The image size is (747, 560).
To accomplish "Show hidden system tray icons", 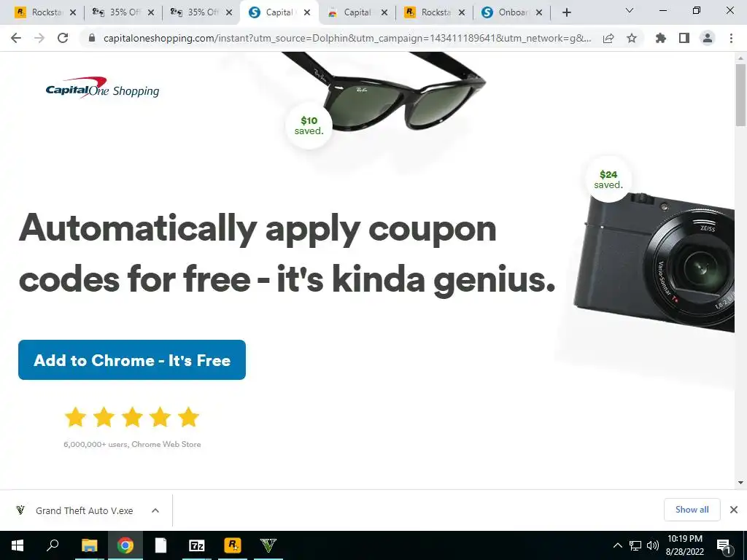I will 617,545.
